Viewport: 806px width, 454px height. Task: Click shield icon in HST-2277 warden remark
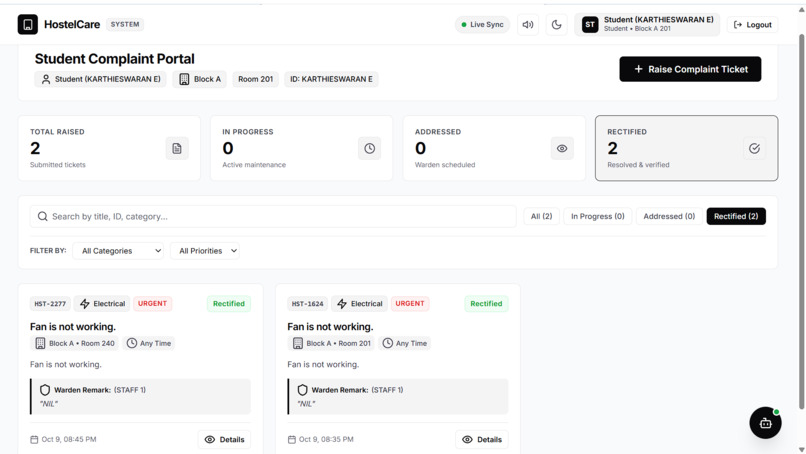click(x=45, y=390)
